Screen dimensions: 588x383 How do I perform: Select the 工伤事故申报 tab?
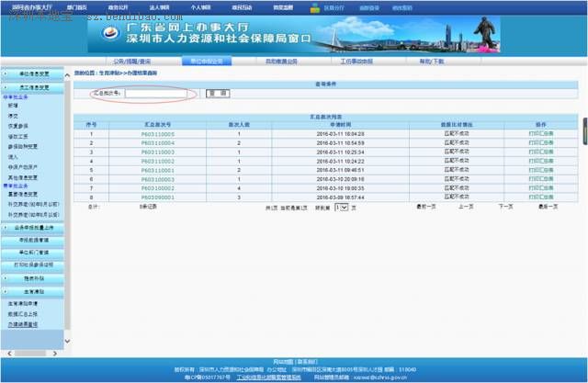coord(356,61)
